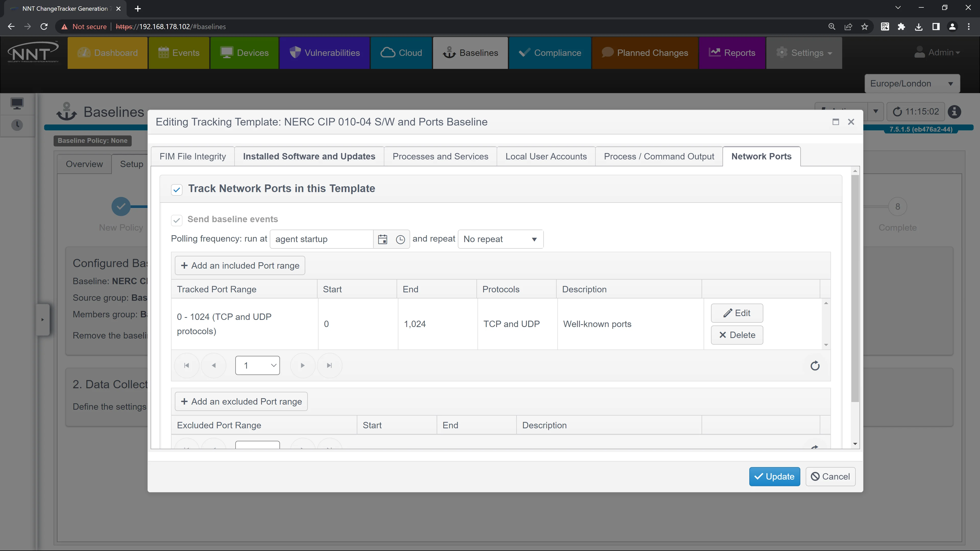Click the dialog vertical scrollbar thumb

[x=855, y=288]
